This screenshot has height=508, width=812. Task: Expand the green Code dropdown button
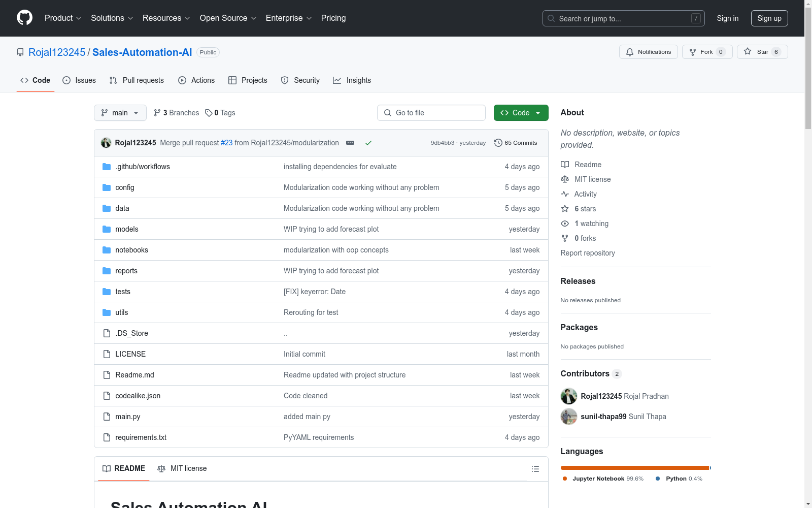(x=521, y=113)
